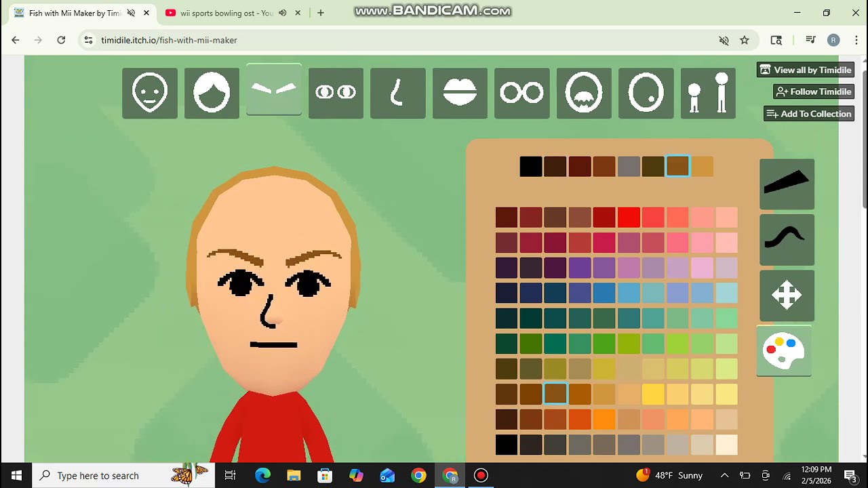Reload the browser page
This screenshot has width=868, height=488.
click(x=61, y=40)
